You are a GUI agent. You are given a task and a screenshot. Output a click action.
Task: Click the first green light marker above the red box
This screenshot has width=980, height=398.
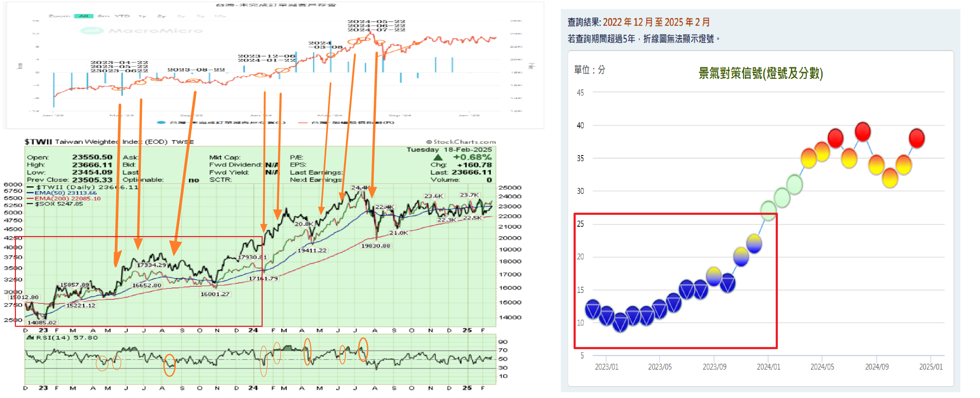(x=768, y=210)
